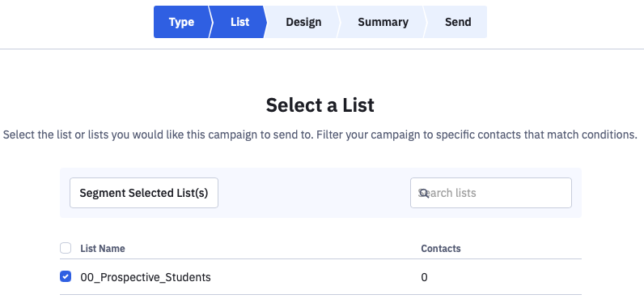Click the campaign list description text
The image size is (644, 299).
point(320,135)
